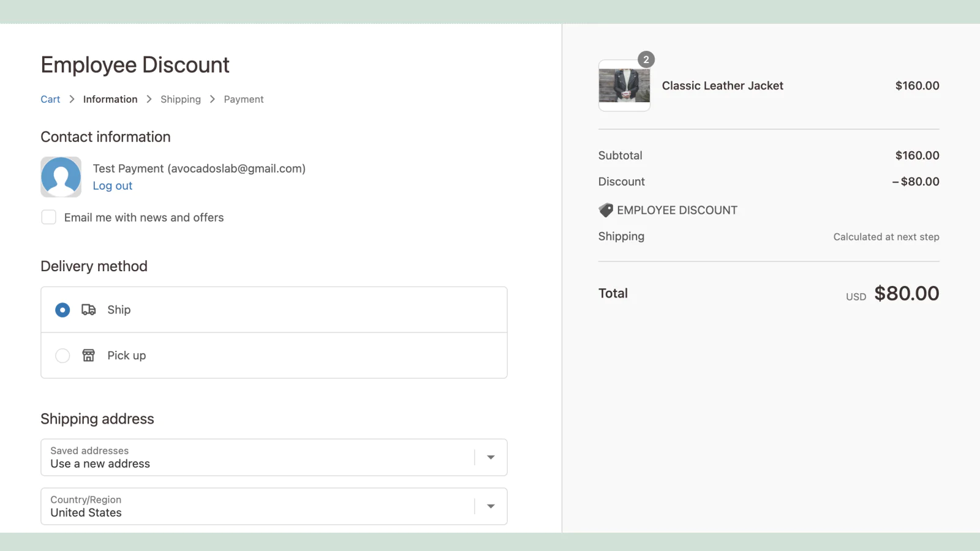The image size is (980, 551).
Task: Click the Classic Leather Jacket thumbnail
Action: [x=624, y=86]
